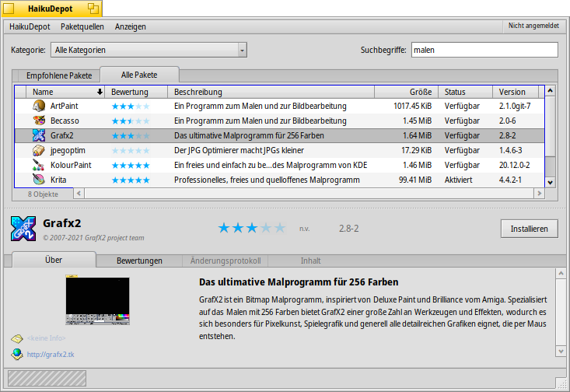Click the horizontal scrollbar left arrow
Viewport: 570px width, 392px height.
[79, 194]
